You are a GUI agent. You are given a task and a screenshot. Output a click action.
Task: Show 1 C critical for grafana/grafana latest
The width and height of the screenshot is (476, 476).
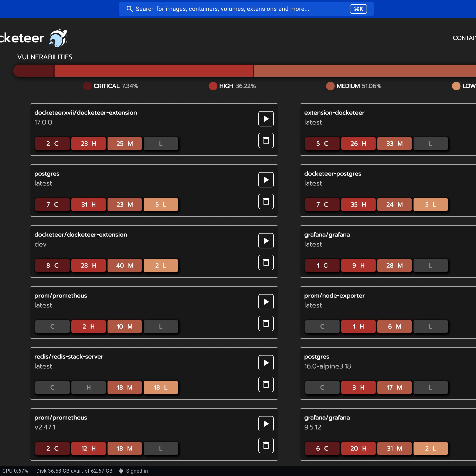322,265
